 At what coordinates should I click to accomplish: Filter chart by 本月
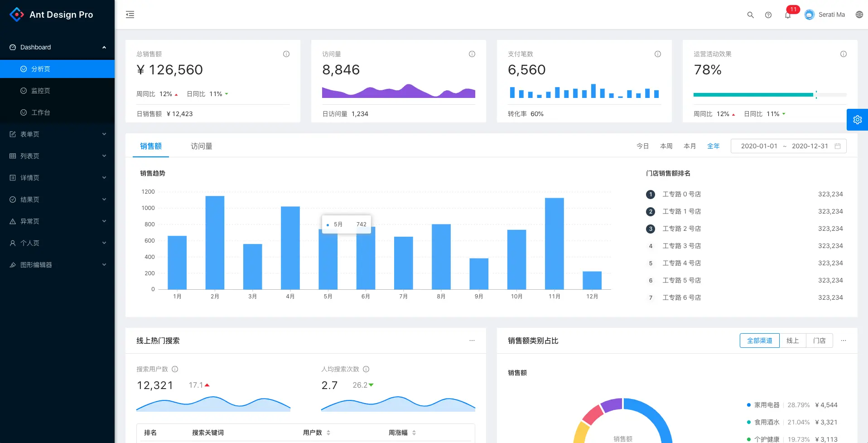pos(690,146)
